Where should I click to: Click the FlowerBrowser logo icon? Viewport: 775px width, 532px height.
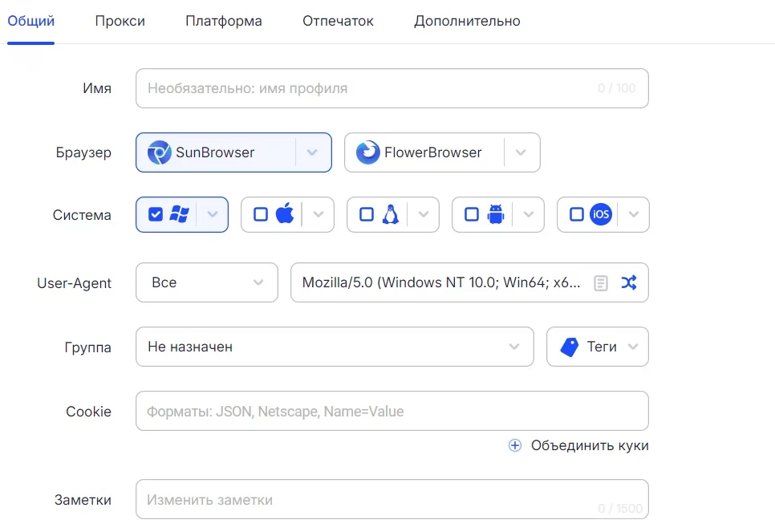[x=367, y=152]
